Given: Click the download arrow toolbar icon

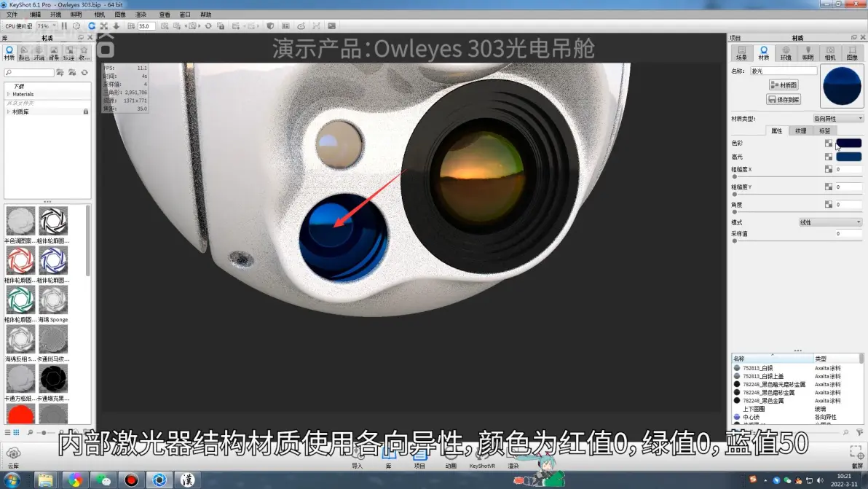Looking at the screenshot, I should [117, 26].
